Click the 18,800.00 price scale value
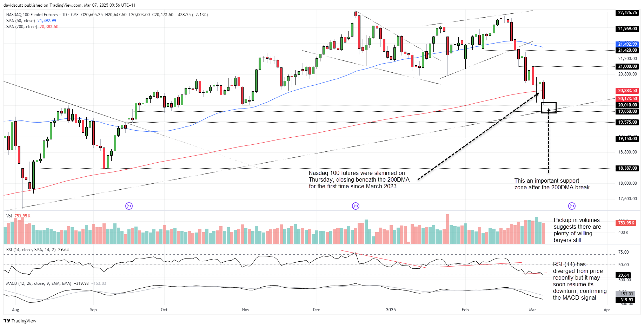Image resolution: width=644 pixels, height=327 pixels. click(628, 152)
